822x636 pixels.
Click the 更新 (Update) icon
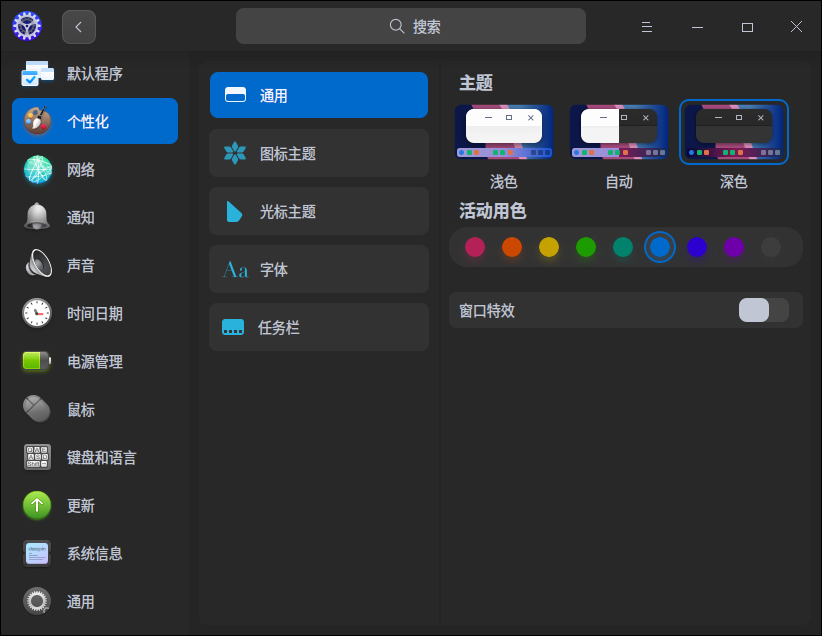coord(95,505)
